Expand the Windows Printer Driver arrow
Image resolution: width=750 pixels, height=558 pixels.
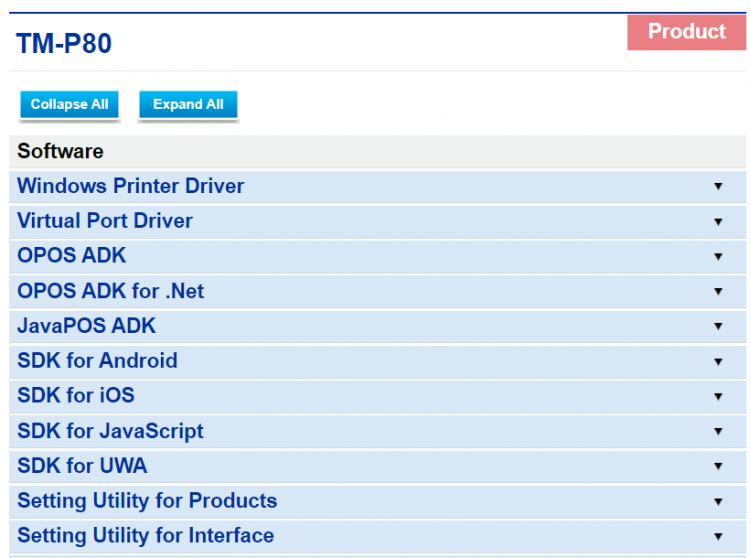tap(718, 186)
